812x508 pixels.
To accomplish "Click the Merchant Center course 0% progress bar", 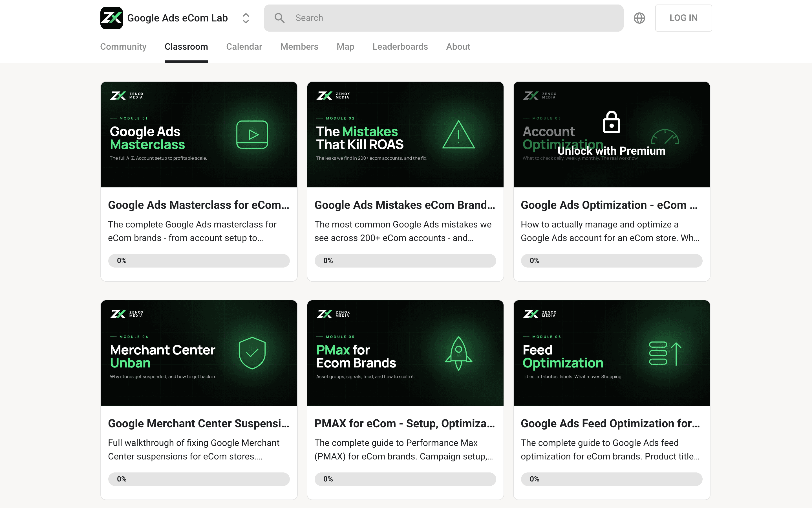I will click(x=199, y=479).
